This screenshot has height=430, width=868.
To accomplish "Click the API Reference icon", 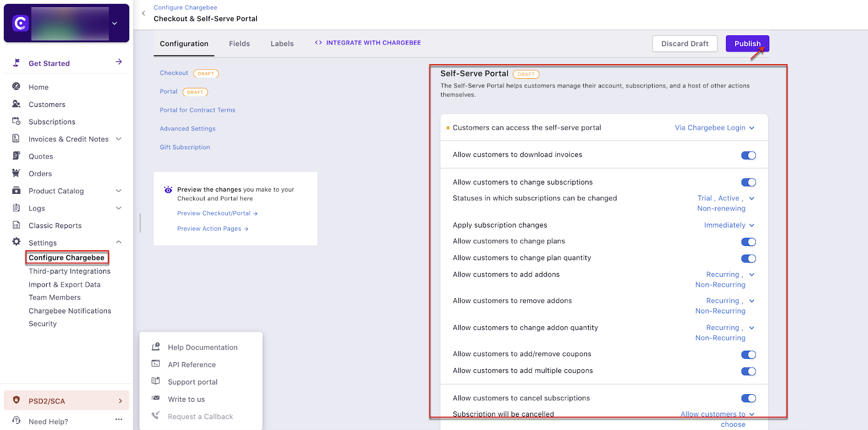I will (x=156, y=364).
